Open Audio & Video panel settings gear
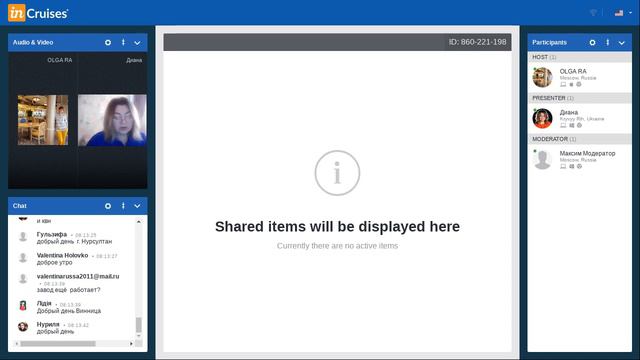The width and height of the screenshot is (640, 360). click(108, 42)
